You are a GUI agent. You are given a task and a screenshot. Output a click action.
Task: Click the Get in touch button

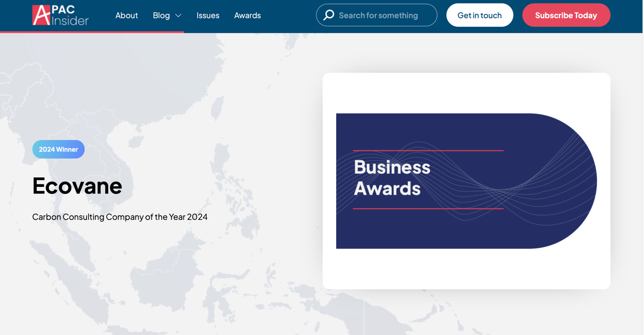[x=479, y=15]
